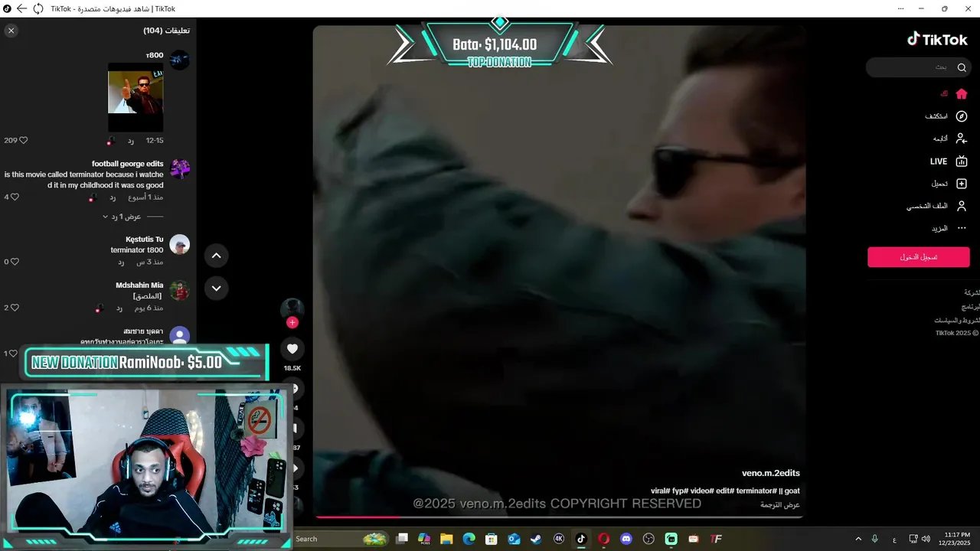Click 'الشروط والسياسات' footer link
The image size is (980, 551).
pyautogui.click(x=957, y=321)
